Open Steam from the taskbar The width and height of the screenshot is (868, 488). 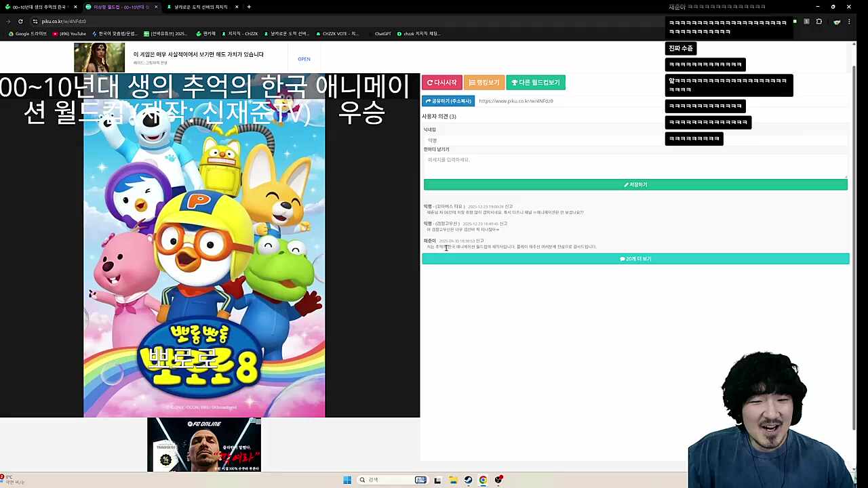(468, 480)
